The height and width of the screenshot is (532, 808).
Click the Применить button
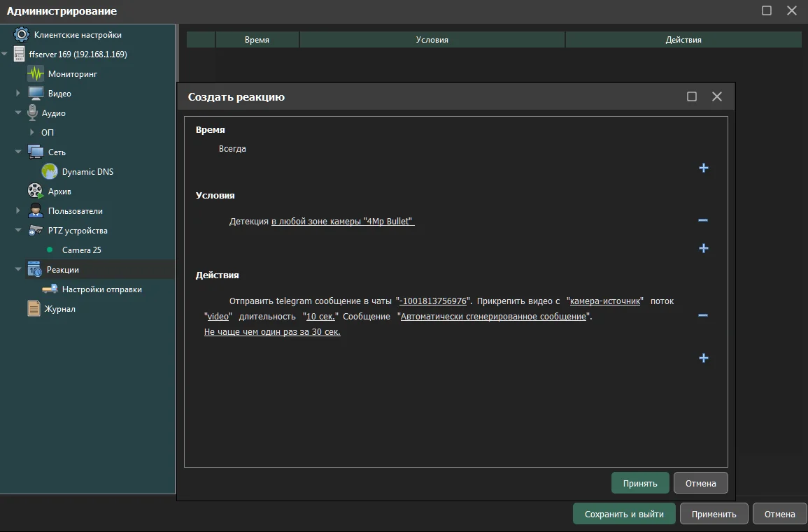[714, 514]
